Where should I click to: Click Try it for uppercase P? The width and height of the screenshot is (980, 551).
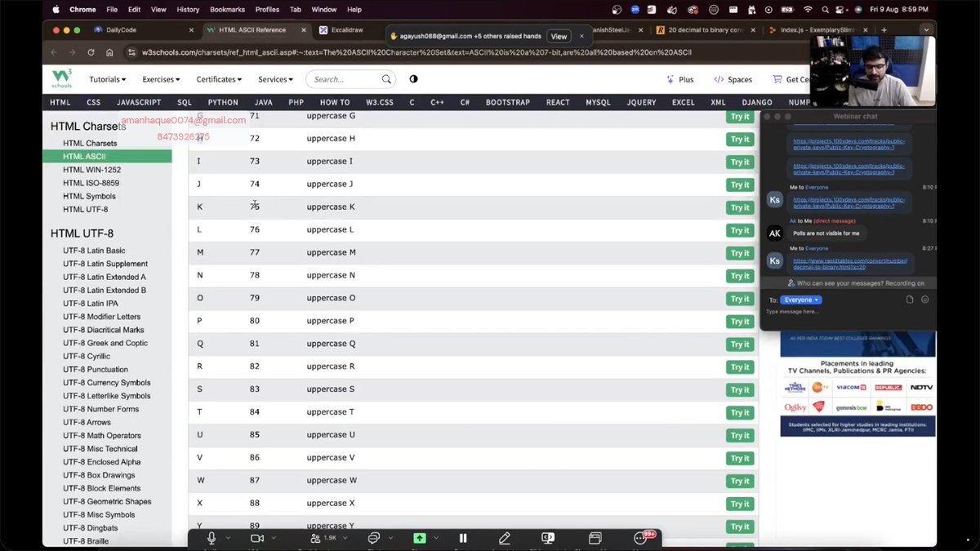click(x=740, y=322)
